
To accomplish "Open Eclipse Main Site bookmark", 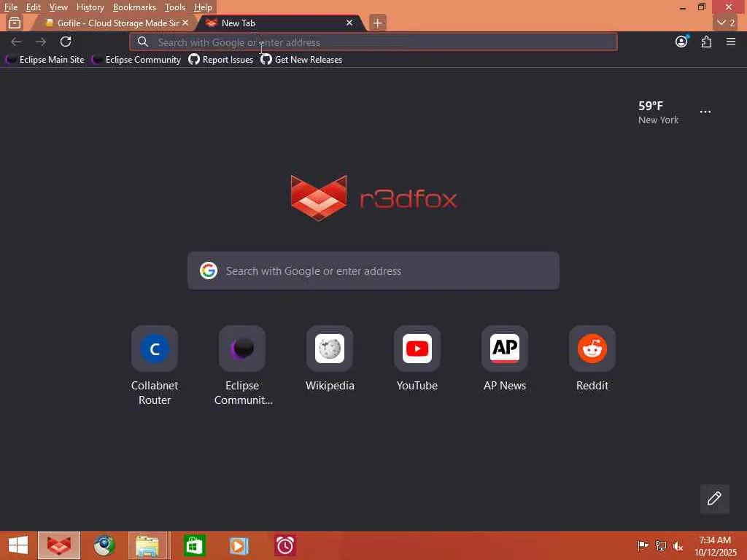I will click(44, 60).
